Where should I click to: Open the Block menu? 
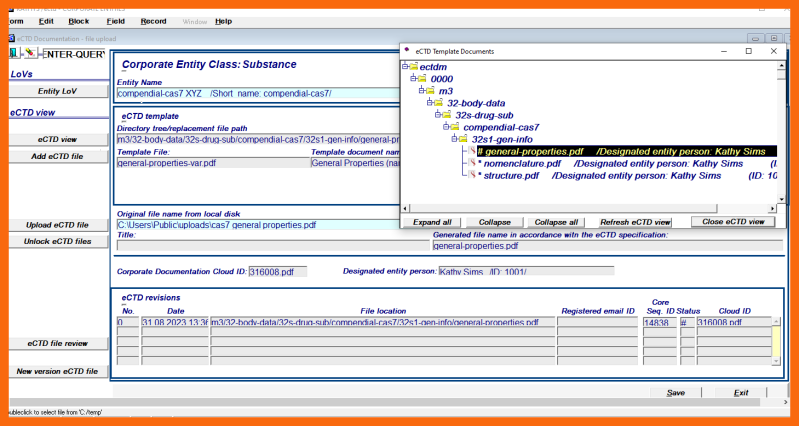coord(78,21)
